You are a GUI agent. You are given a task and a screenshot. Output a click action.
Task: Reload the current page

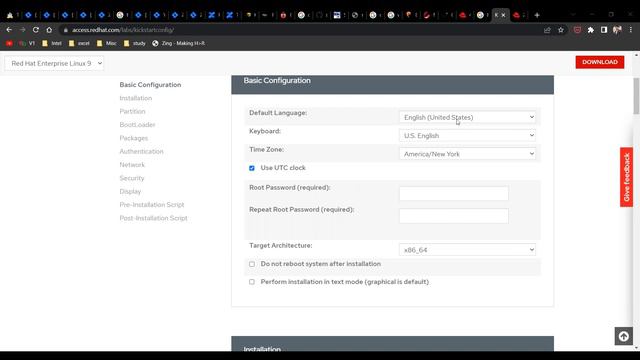(36, 30)
